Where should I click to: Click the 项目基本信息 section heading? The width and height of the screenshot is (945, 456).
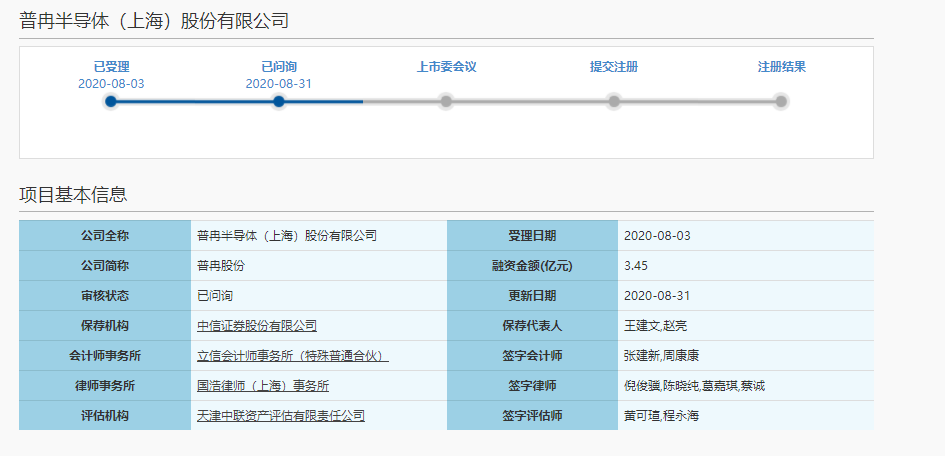(x=73, y=195)
